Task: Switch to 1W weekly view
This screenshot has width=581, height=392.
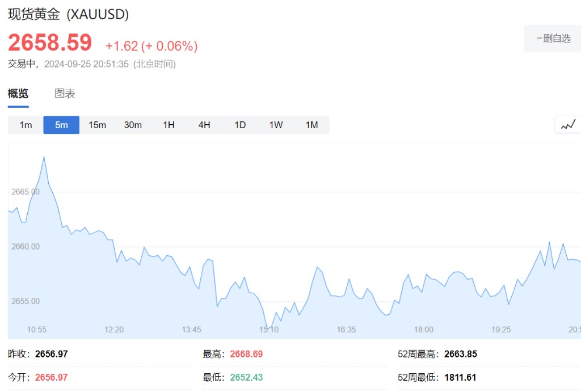Action: coord(276,125)
